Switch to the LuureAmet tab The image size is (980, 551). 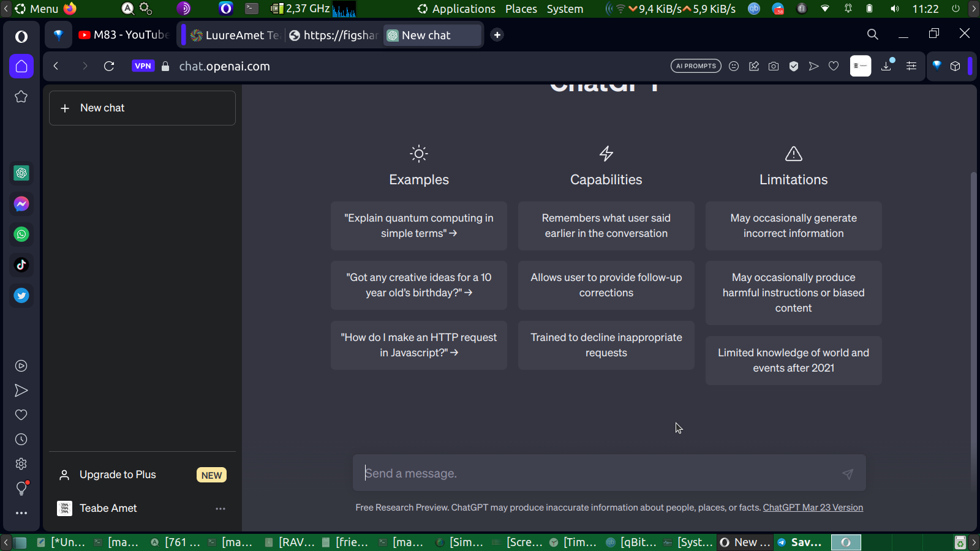[235, 35]
